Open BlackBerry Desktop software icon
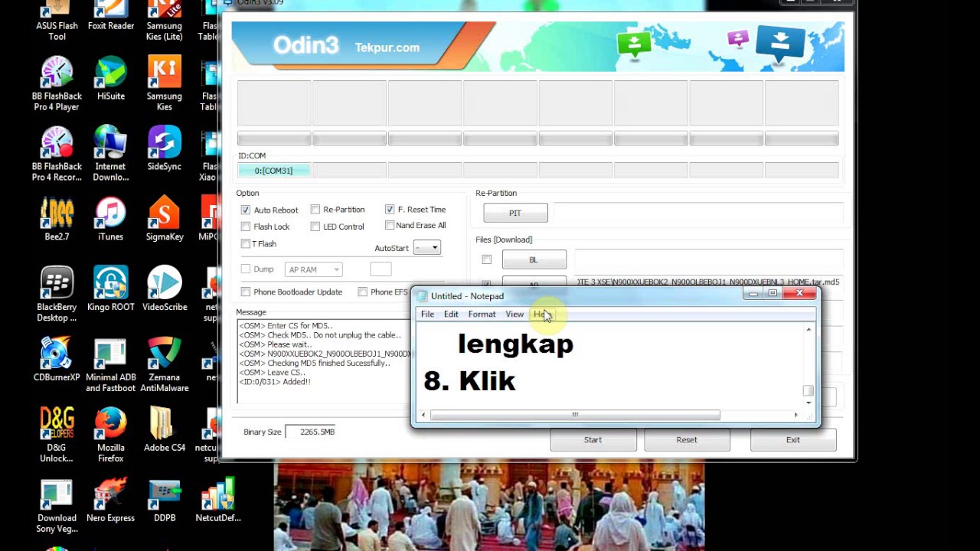Image resolution: width=980 pixels, height=551 pixels. click(x=57, y=295)
